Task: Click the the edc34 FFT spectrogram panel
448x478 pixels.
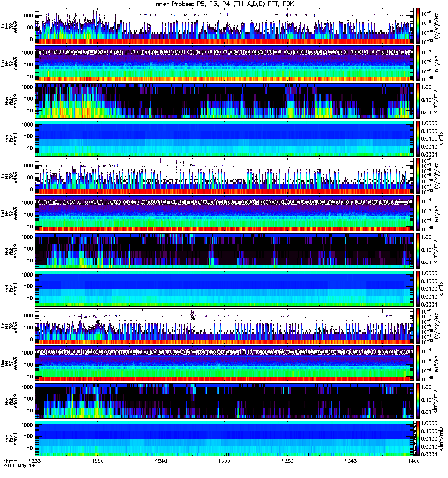Action: pyautogui.click(x=225, y=326)
